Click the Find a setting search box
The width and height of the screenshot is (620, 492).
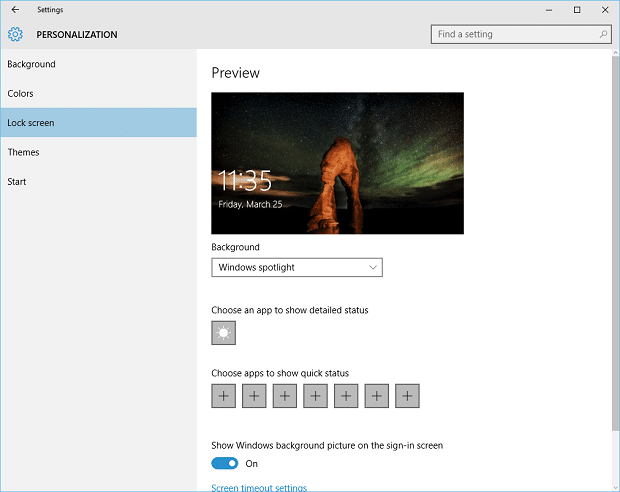point(515,34)
